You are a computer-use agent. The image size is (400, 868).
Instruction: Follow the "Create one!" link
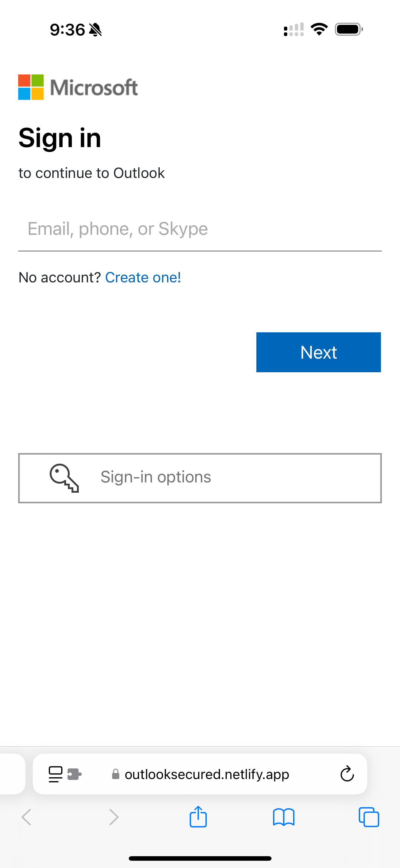[143, 278]
